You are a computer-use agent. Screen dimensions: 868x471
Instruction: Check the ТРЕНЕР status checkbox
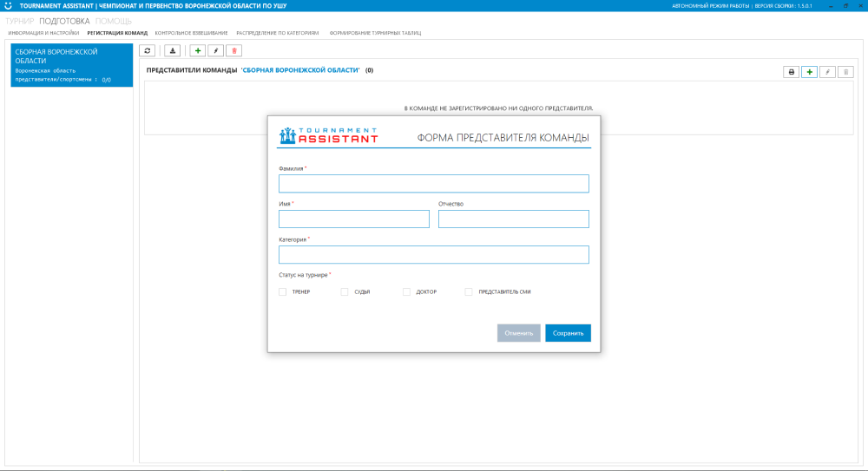pyautogui.click(x=283, y=292)
